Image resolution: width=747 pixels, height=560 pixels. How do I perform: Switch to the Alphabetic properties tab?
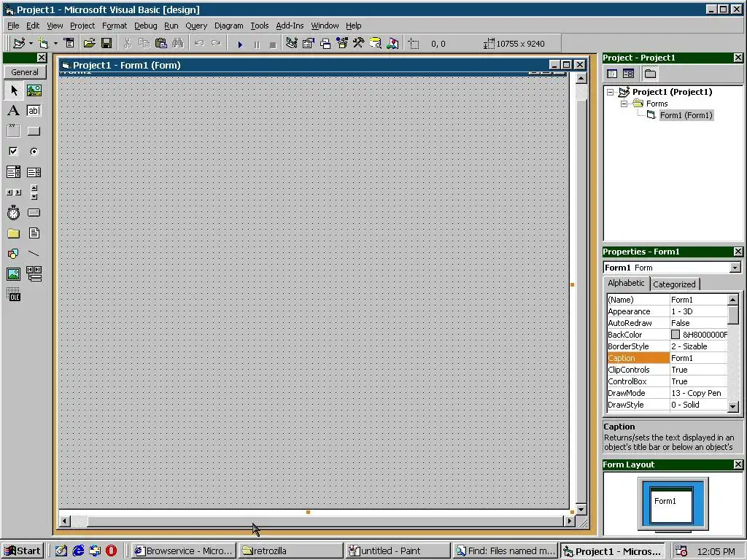click(x=626, y=283)
